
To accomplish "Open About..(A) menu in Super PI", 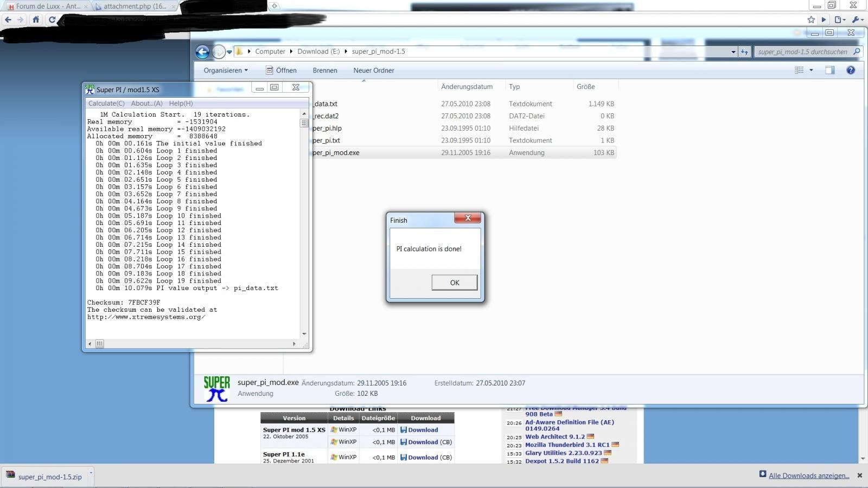I will [146, 104].
